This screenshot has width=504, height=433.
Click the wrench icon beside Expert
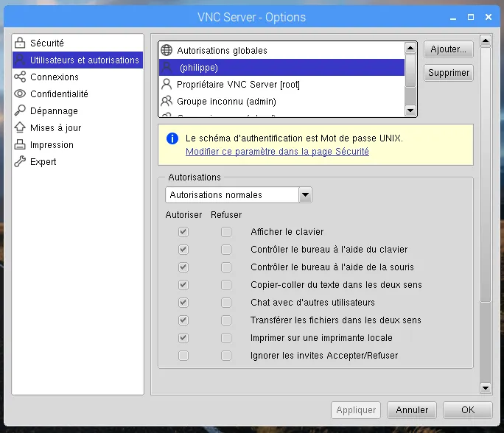[20, 161]
